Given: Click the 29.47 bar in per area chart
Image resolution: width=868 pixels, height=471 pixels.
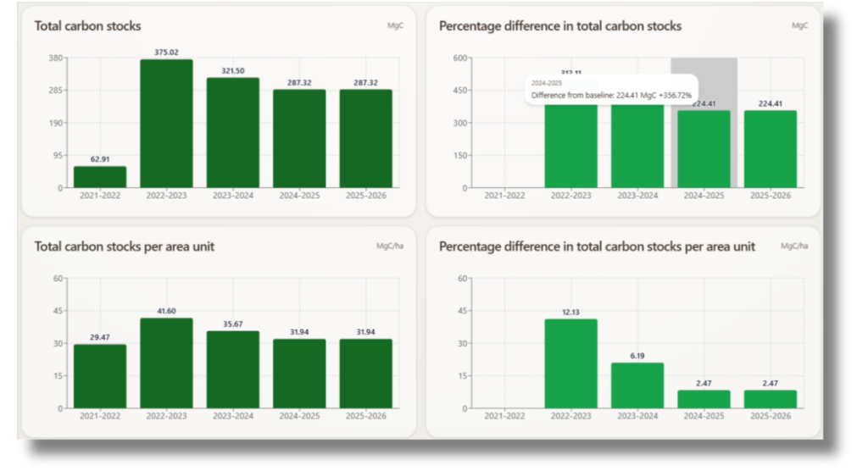Looking at the screenshot, I should click(100, 376).
